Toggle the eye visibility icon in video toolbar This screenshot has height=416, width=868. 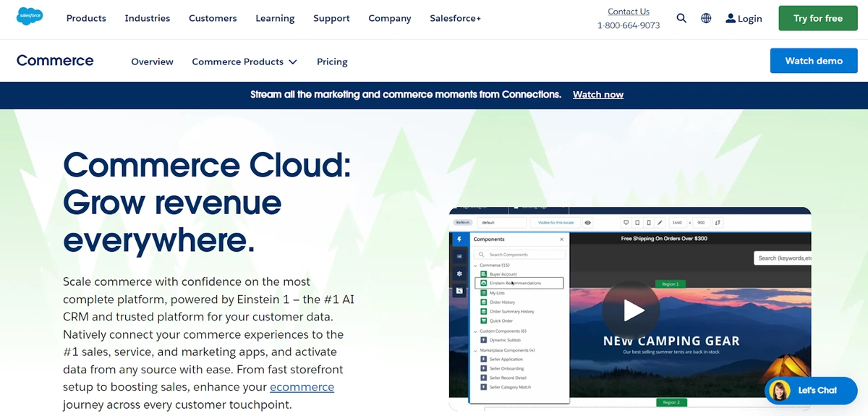click(588, 223)
